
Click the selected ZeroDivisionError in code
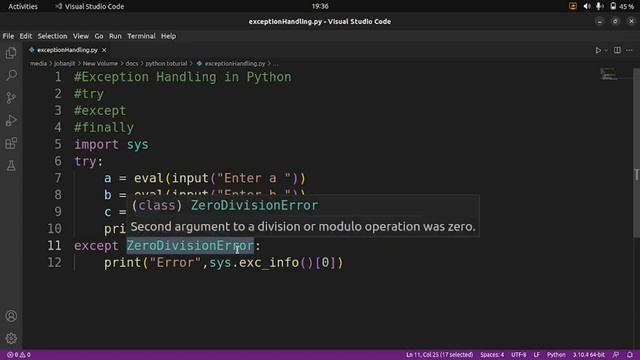pyautogui.click(x=190, y=245)
